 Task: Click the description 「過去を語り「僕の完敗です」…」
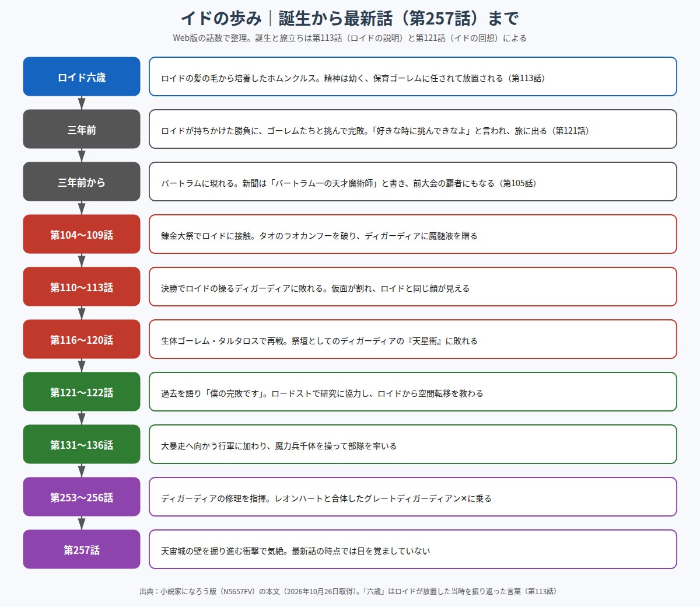[x=413, y=392]
